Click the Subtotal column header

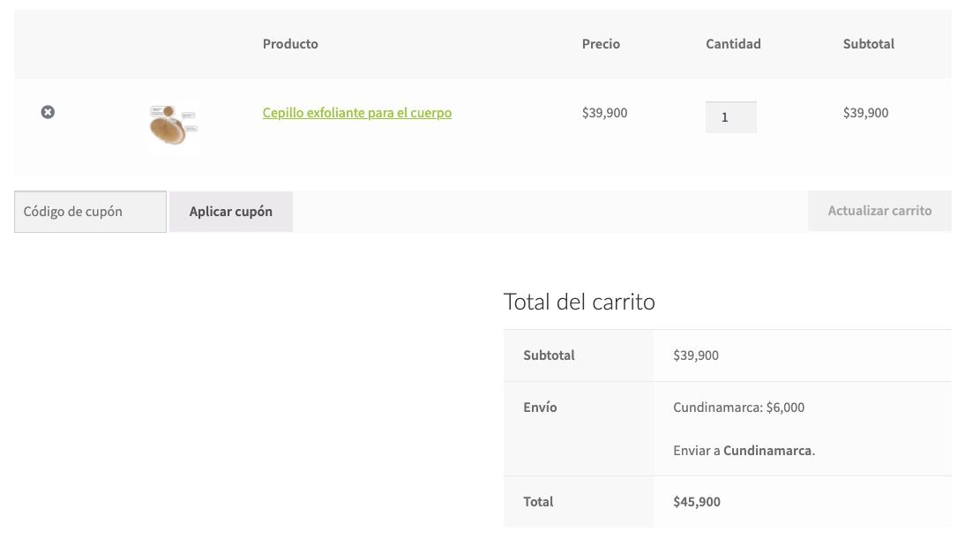point(868,44)
